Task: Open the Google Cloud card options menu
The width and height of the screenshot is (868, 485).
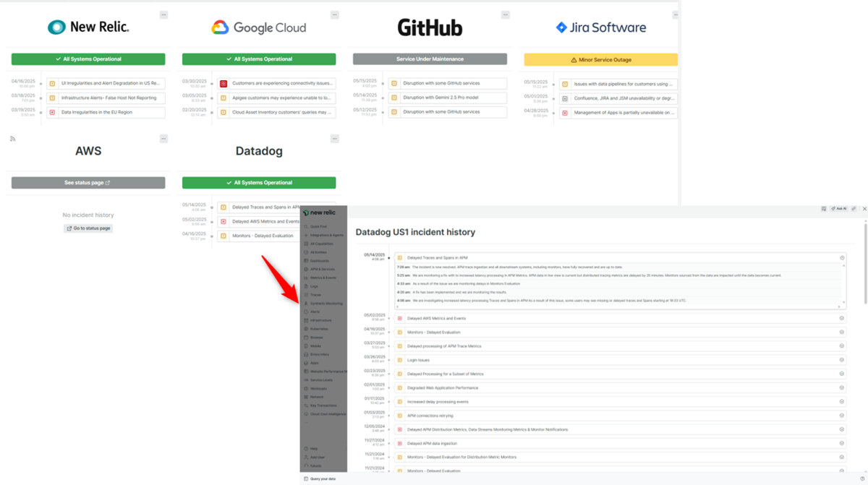Action: point(334,14)
